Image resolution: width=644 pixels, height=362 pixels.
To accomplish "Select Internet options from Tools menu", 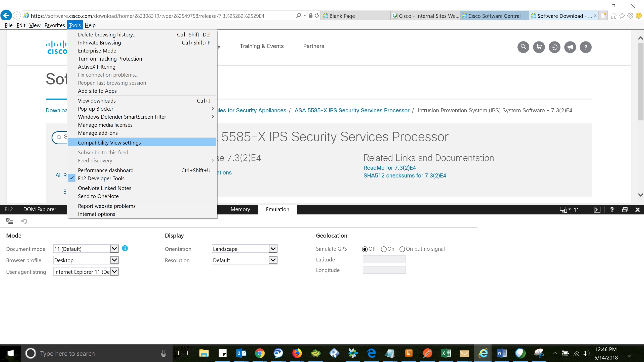I will point(142,214).
